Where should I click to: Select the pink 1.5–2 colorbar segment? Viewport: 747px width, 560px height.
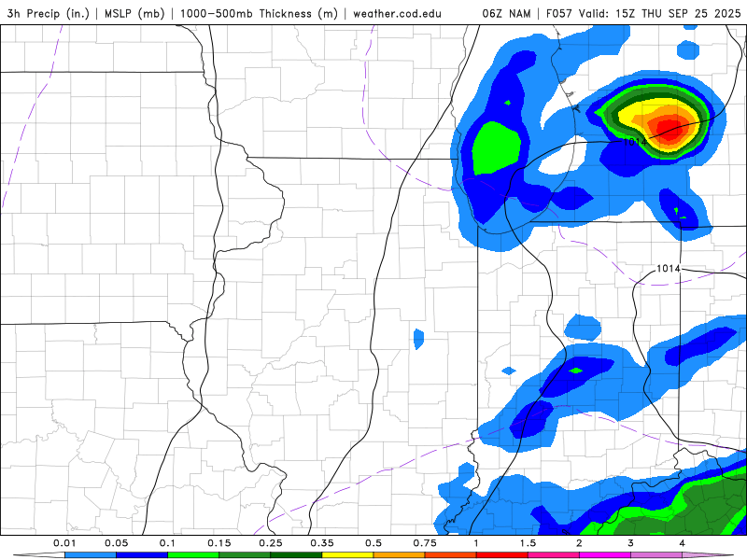pyautogui.click(x=554, y=555)
